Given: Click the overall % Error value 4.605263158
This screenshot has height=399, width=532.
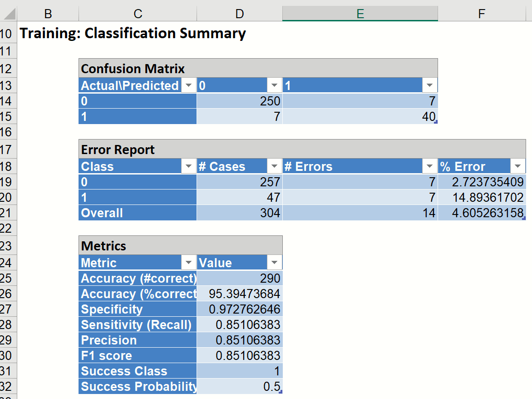Looking at the screenshot, I should tap(482, 213).
